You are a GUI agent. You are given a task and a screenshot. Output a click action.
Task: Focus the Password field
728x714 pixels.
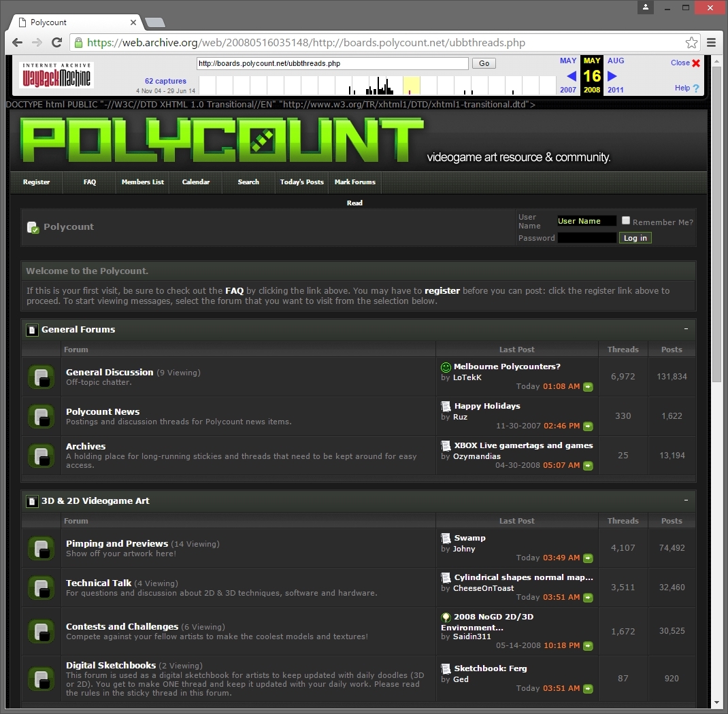(587, 237)
